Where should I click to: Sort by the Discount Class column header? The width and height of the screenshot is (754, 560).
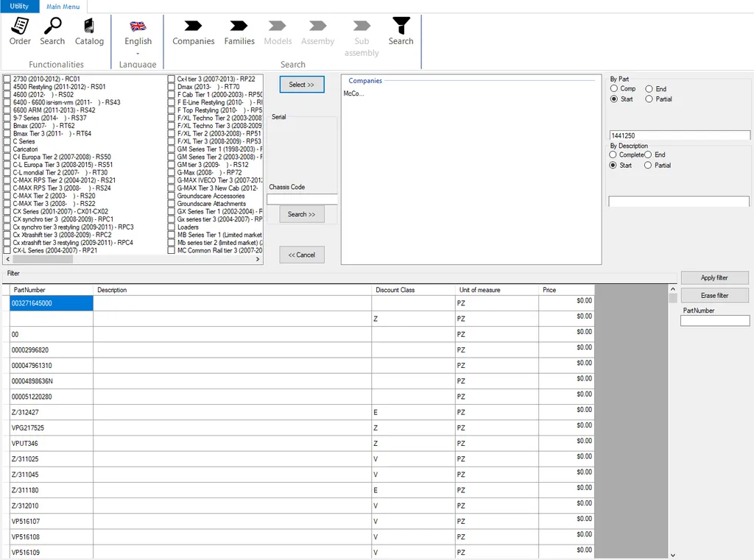coord(414,290)
